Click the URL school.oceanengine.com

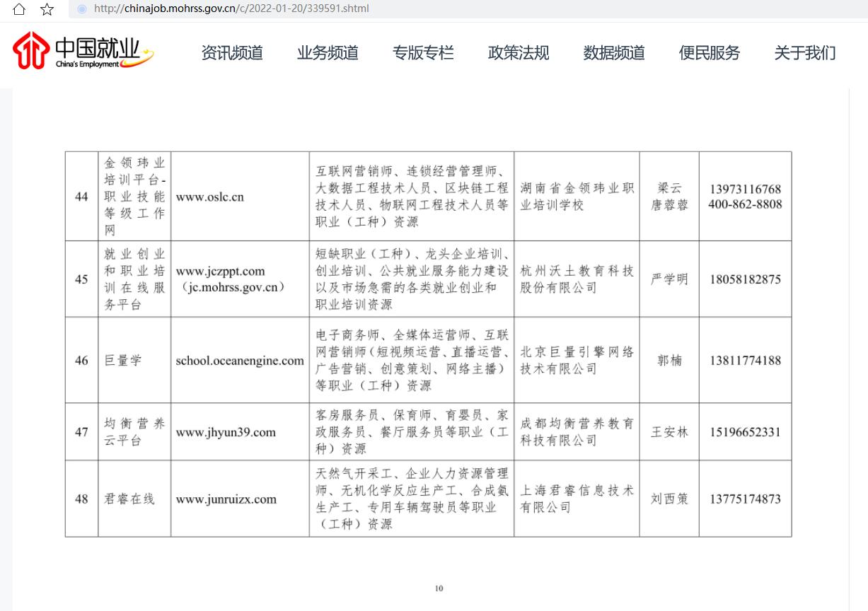click(x=240, y=361)
